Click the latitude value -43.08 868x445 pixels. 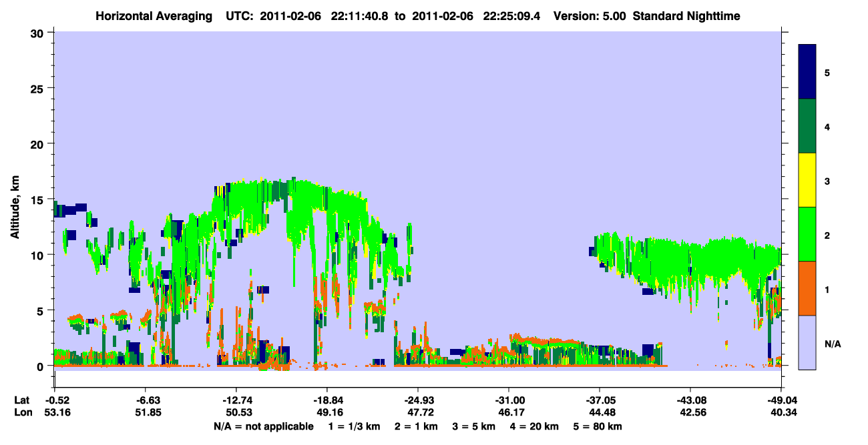click(690, 400)
